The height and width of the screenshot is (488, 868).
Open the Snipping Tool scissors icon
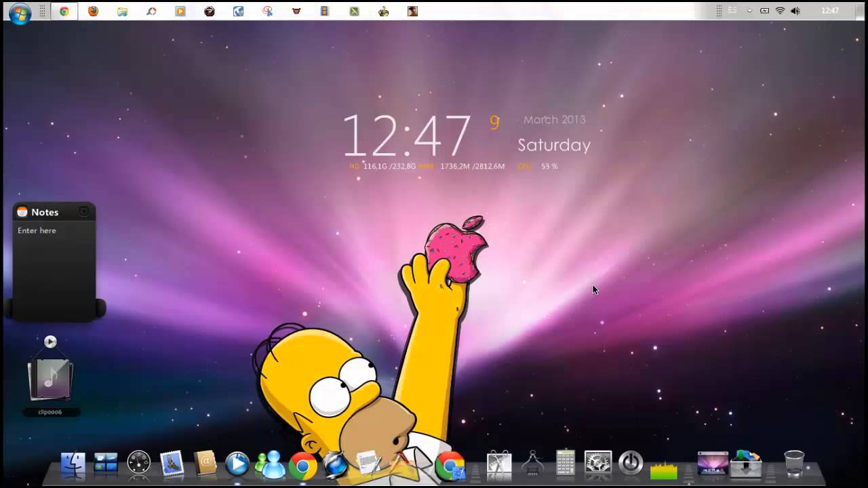(268, 11)
